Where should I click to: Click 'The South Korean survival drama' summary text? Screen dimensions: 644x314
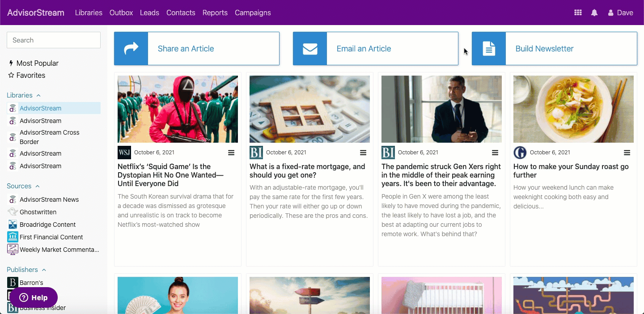176,211
